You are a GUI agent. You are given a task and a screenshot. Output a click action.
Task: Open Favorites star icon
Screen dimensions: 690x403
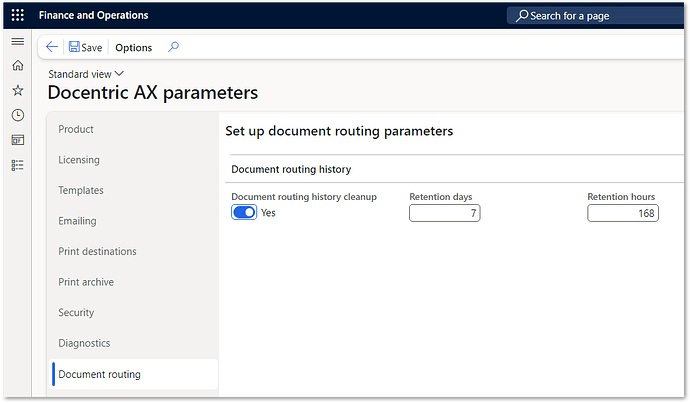[x=18, y=91]
